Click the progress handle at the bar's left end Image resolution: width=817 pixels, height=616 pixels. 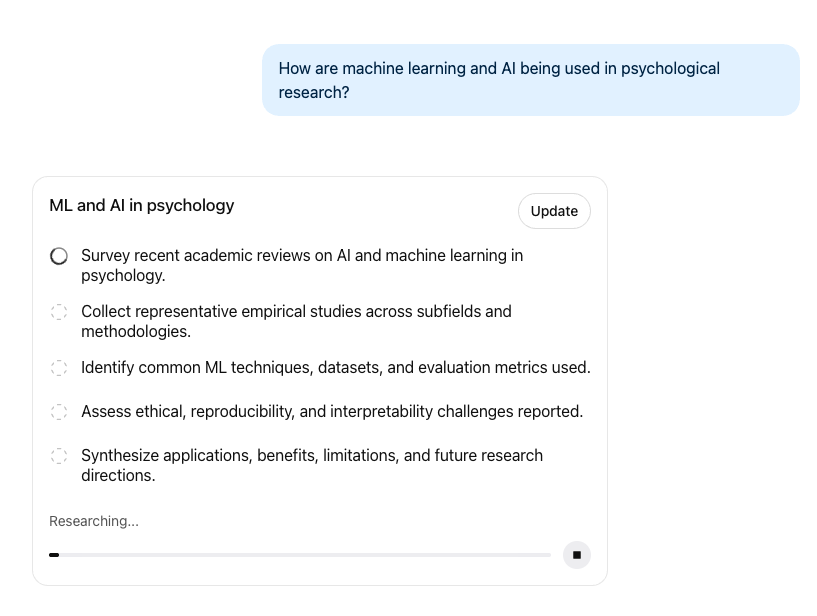pos(54,555)
